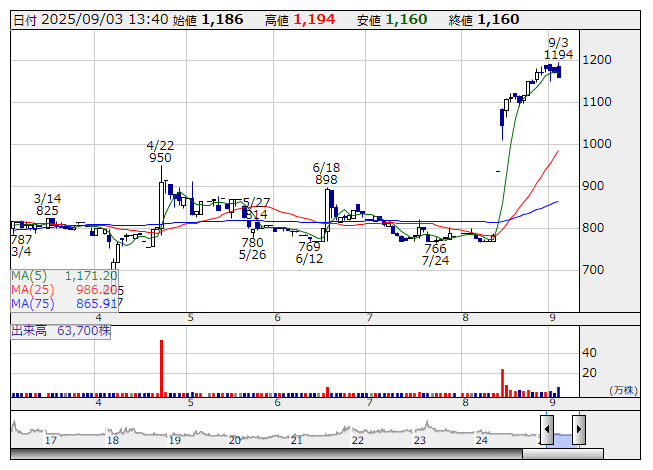Click the 3/14 825 high annotation
The height and width of the screenshot is (470, 653).
(47, 204)
